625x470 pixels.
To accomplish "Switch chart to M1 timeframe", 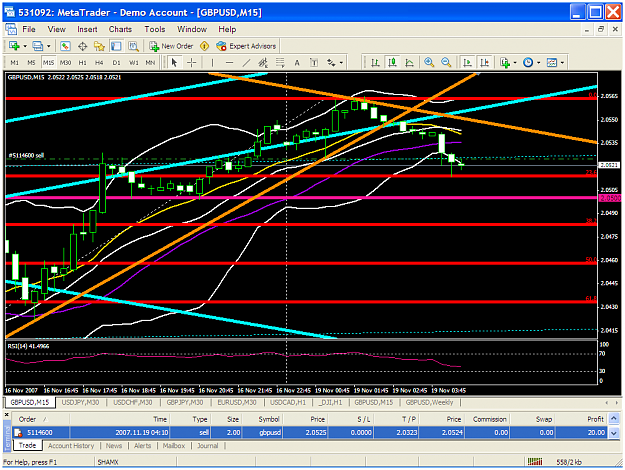I will [x=14, y=63].
